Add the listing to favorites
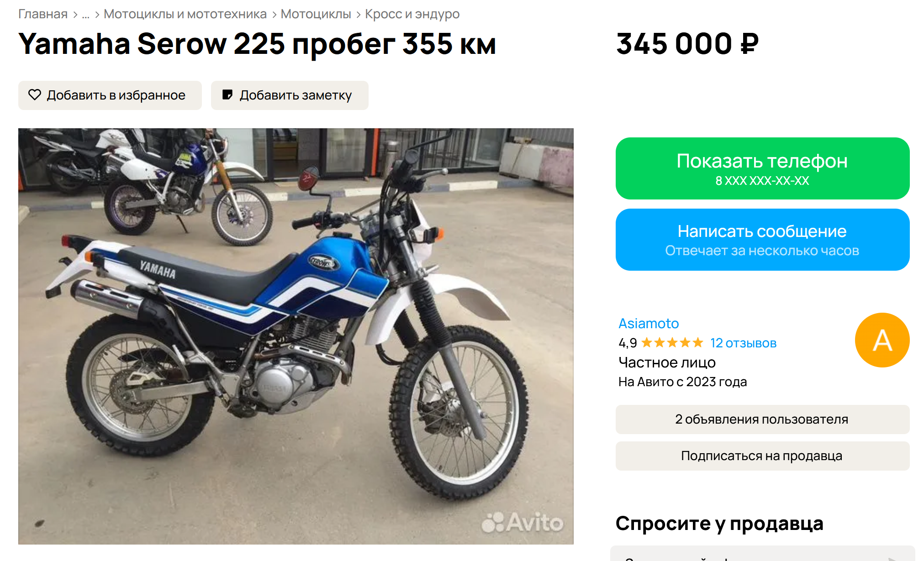The height and width of the screenshot is (561, 924). pyautogui.click(x=110, y=95)
